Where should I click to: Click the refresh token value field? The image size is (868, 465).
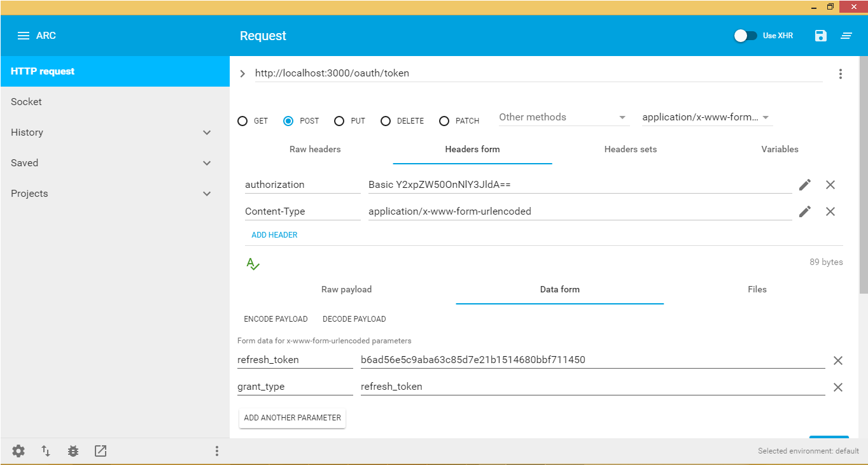click(593, 360)
